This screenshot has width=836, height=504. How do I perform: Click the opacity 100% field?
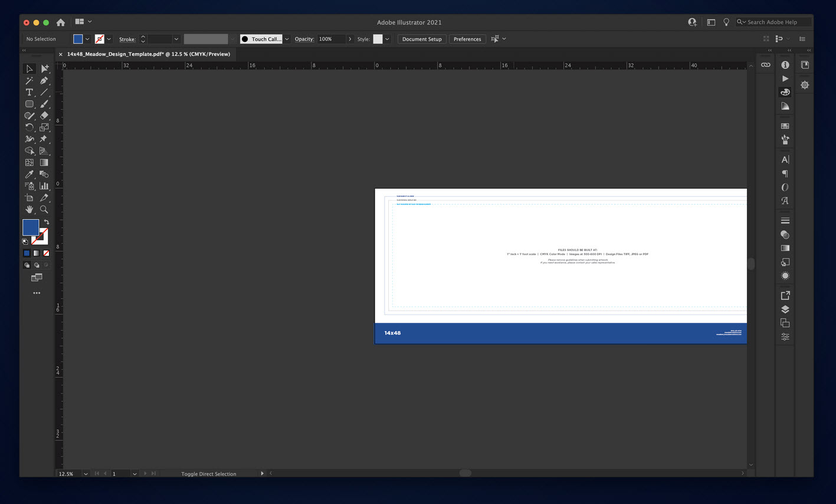(331, 39)
